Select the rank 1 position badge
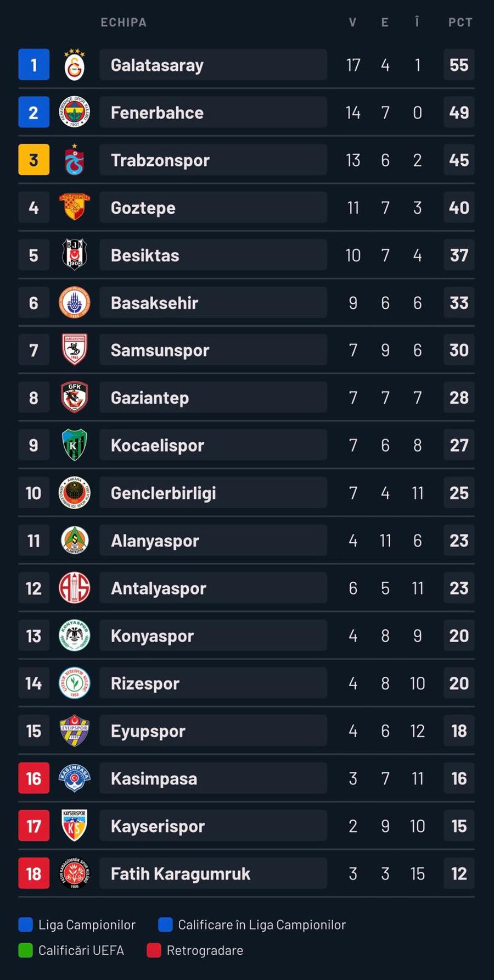The height and width of the screenshot is (980, 494). point(33,64)
